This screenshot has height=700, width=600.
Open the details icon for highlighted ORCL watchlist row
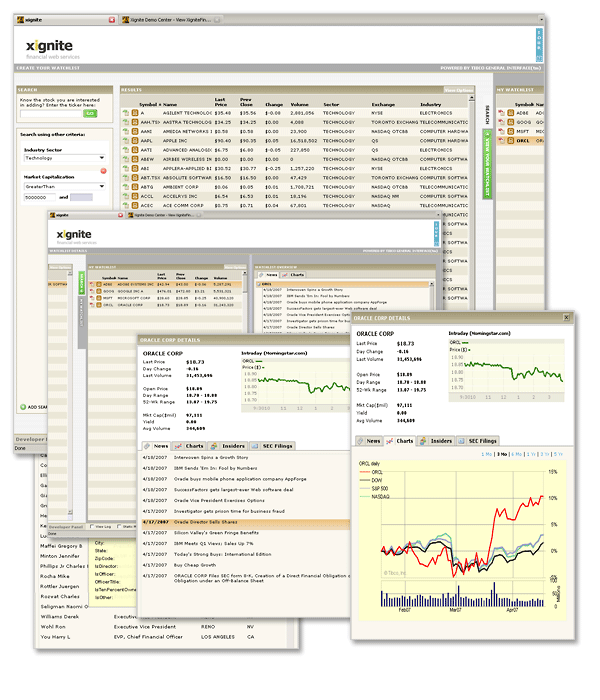(x=510, y=141)
